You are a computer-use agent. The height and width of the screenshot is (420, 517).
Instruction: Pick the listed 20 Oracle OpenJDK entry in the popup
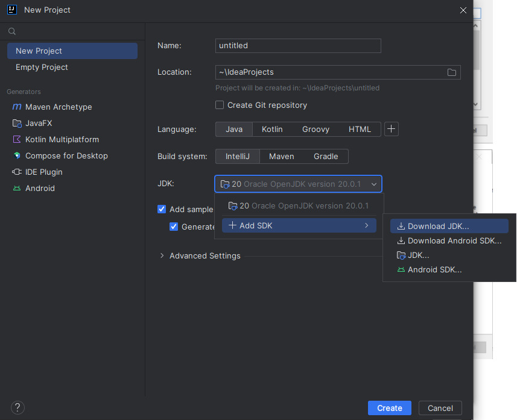click(x=299, y=206)
